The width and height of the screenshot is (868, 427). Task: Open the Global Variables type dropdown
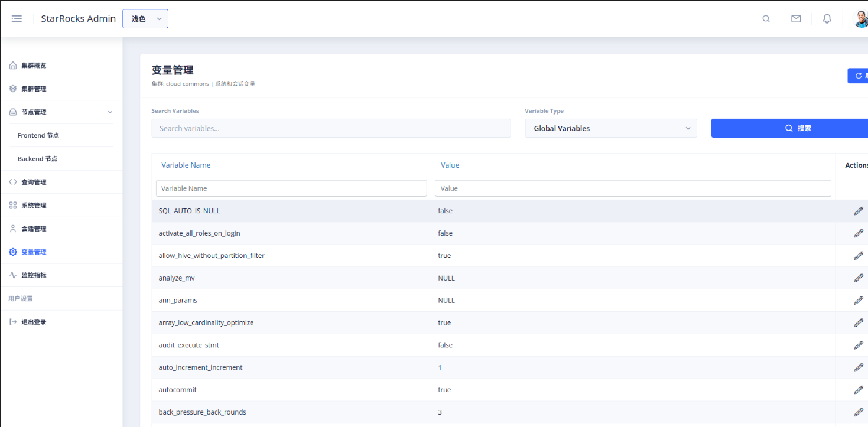click(x=610, y=128)
